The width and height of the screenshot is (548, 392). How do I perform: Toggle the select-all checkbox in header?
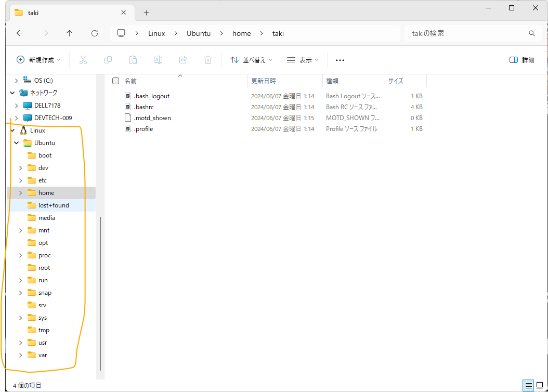tap(115, 81)
